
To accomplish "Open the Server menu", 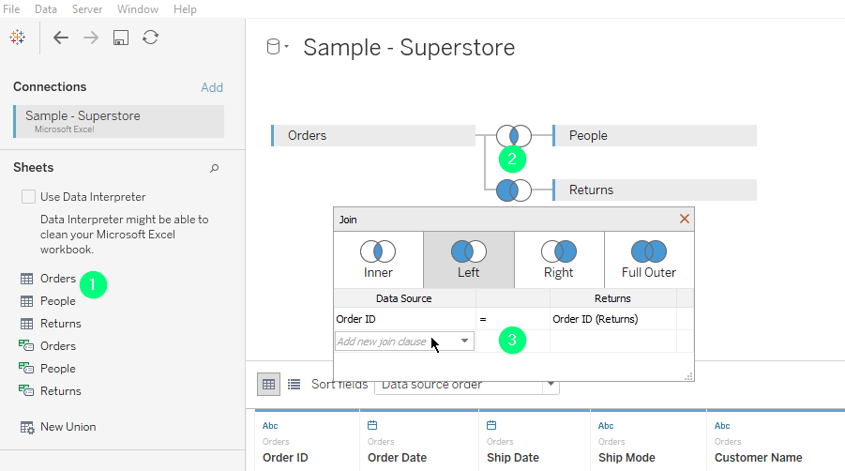I will click(x=87, y=9).
